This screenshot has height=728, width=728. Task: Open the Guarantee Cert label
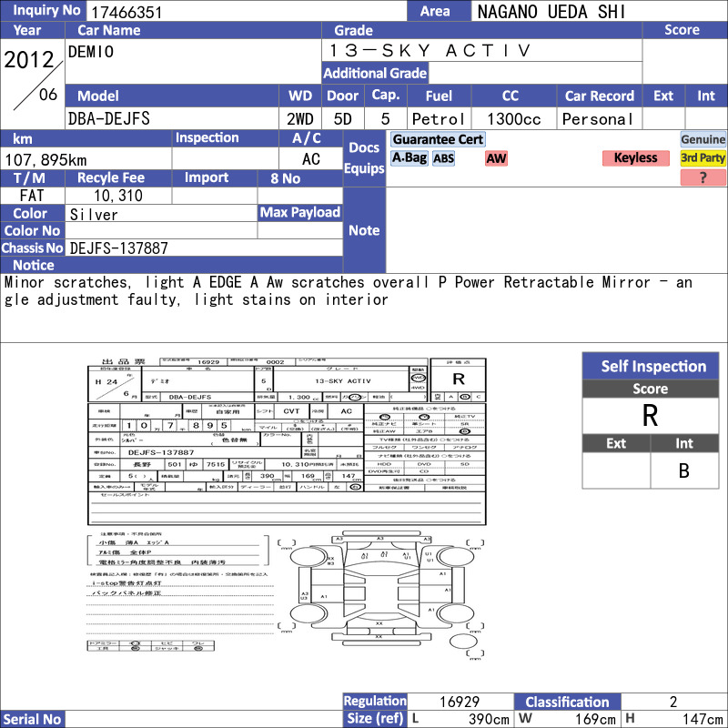(x=438, y=140)
